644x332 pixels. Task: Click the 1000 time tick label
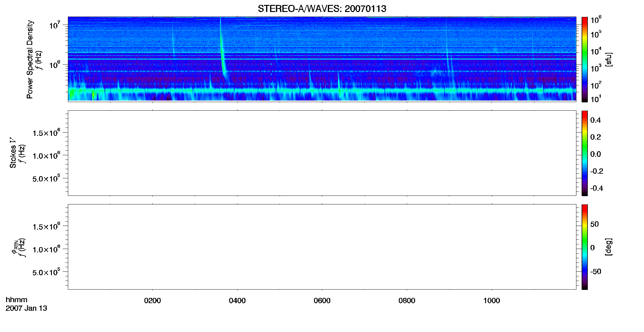pos(492,301)
